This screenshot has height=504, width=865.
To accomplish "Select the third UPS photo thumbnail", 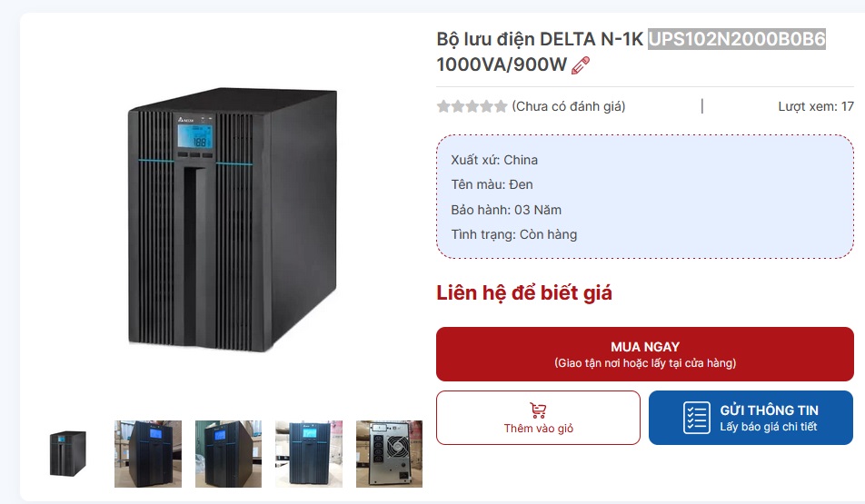I will [228, 454].
